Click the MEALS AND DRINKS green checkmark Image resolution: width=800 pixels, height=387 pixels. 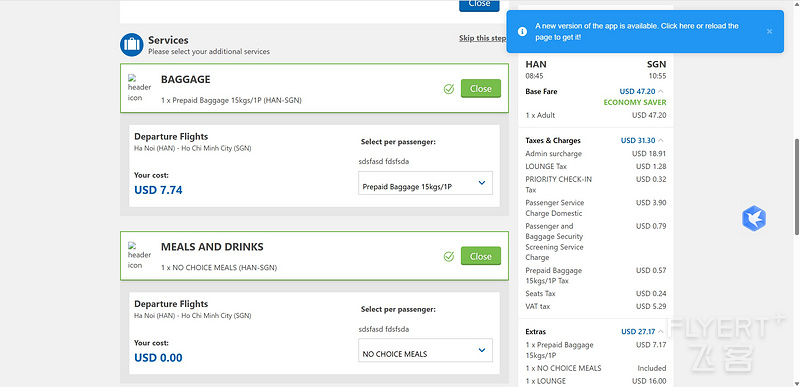point(449,256)
